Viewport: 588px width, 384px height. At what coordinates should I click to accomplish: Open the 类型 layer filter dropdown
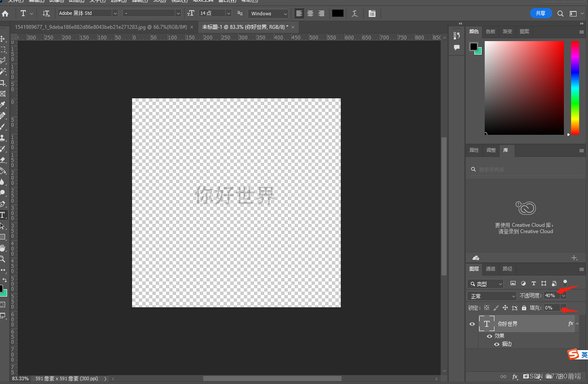coord(485,284)
